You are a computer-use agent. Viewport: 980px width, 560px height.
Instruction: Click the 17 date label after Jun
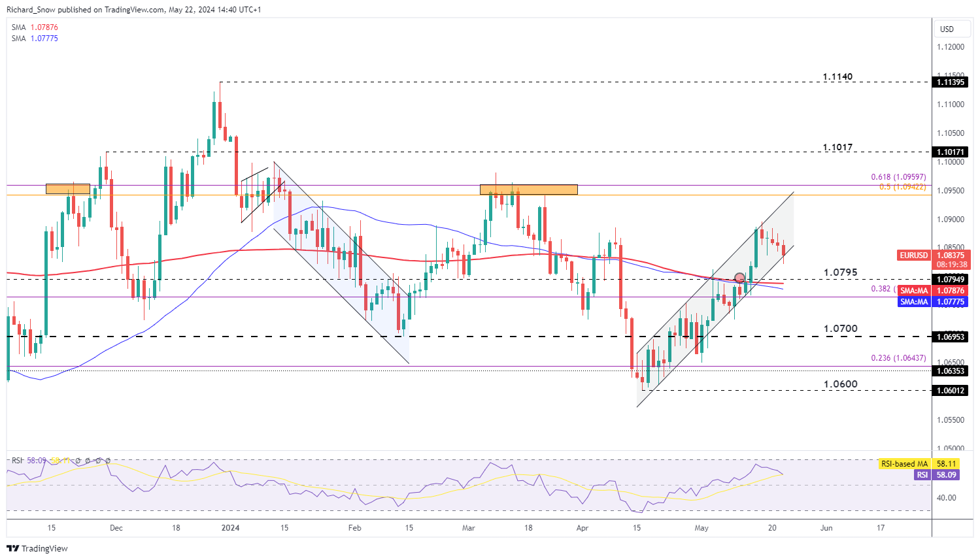click(x=881, y=528)
